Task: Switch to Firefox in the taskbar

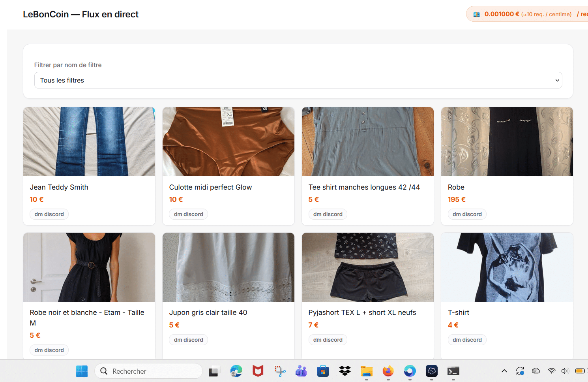Action: pyautogui.click(x=388, y=371)
